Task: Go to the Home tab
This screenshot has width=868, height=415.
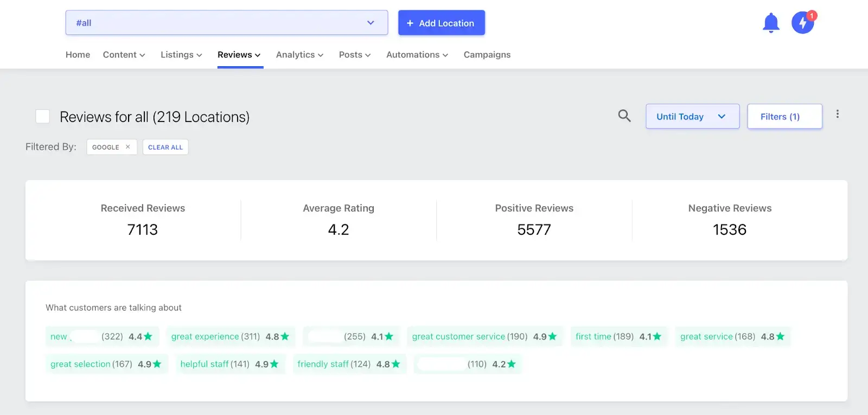Action: pyautogui.click(x=78, y=55)
